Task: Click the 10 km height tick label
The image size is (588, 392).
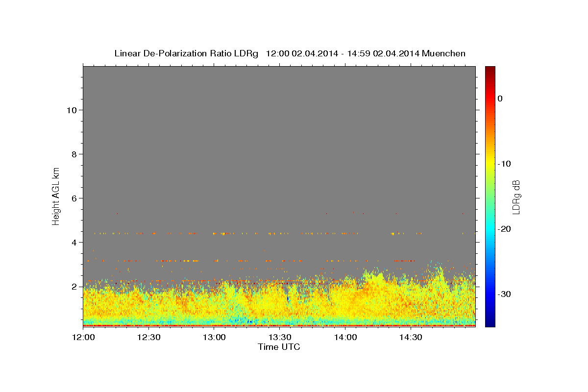Action: (x=71, y=110)
